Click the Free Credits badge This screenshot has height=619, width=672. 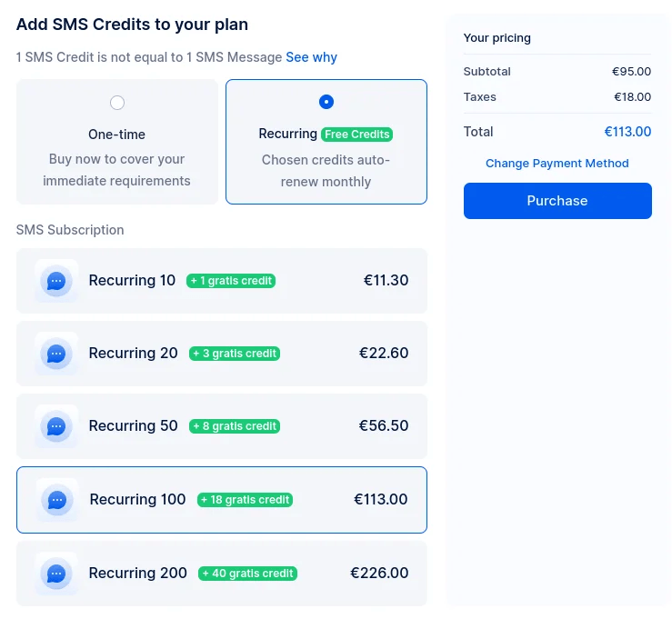[357, 135]
